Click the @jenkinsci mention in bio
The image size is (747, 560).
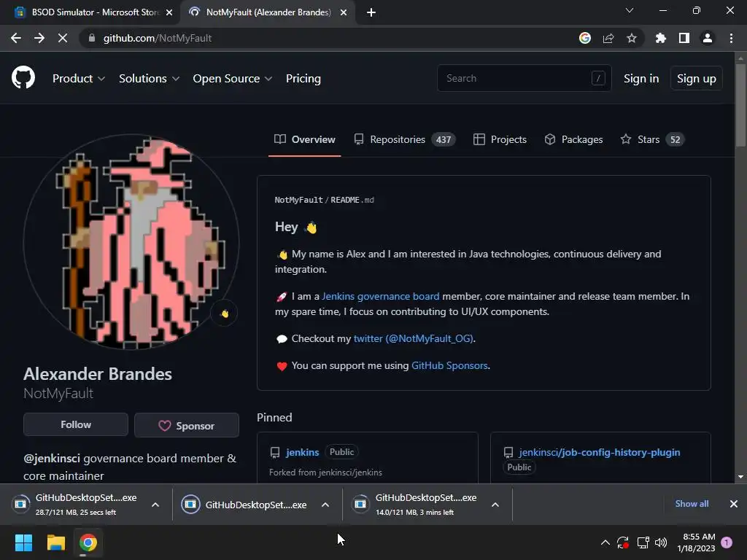click(52, 458)
